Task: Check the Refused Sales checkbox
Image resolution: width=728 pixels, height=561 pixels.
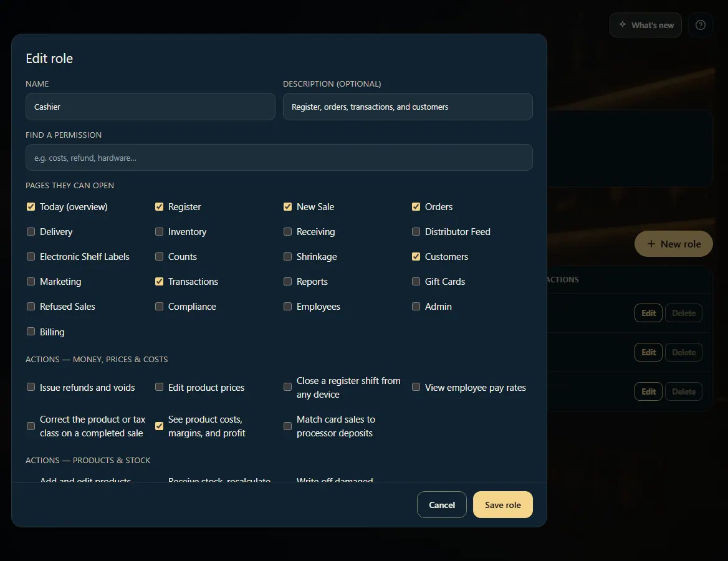Action: coord(31,307)
